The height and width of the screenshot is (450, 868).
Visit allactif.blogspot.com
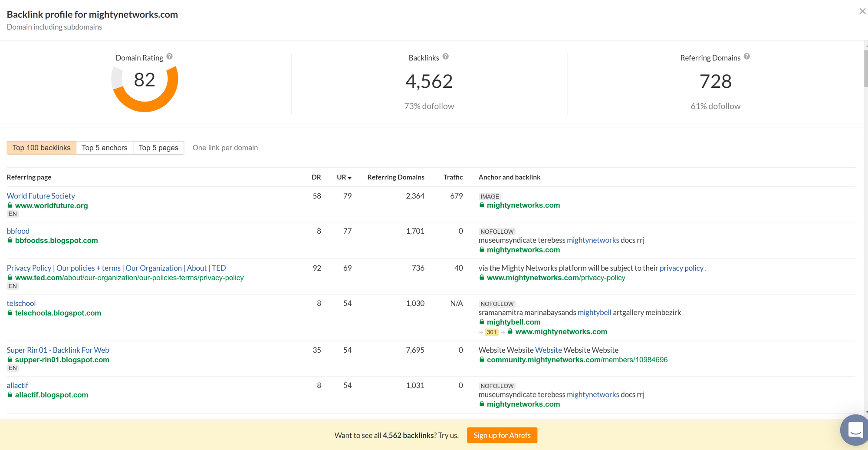(52, 395)
